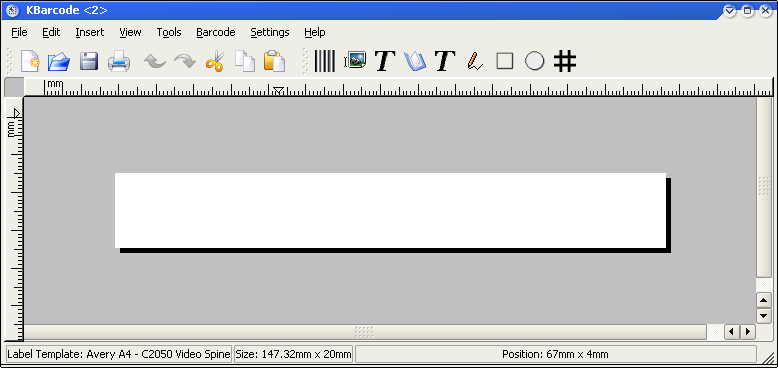This screenshot has width=778, height=368.
Task: Insert a picture with the image icon
Action: pyautogui.click(x=355, y=61)
